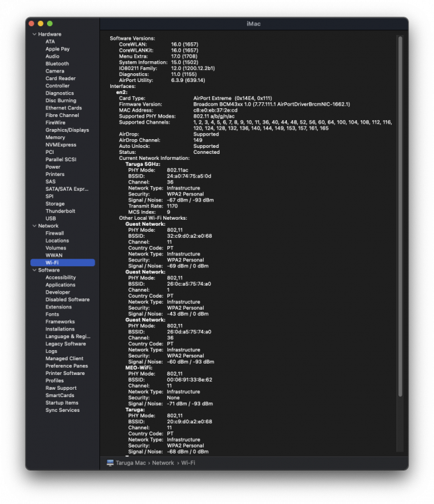
Task: Open Logs under Software
Action: (52, 351)
